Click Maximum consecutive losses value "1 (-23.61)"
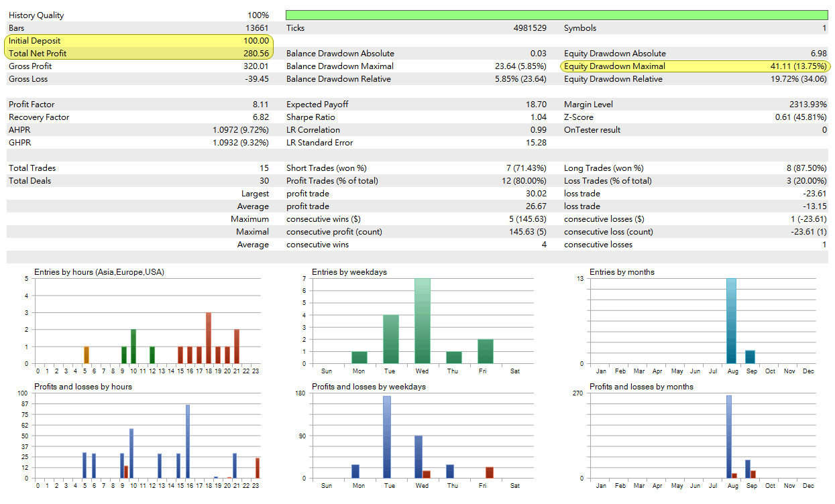 point(809,219)
